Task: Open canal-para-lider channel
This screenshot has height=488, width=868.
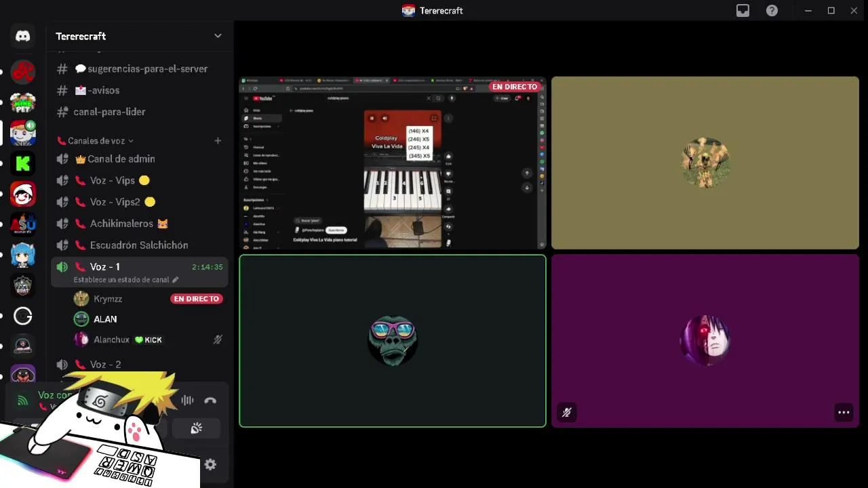Action: click(x=139, y=112)
